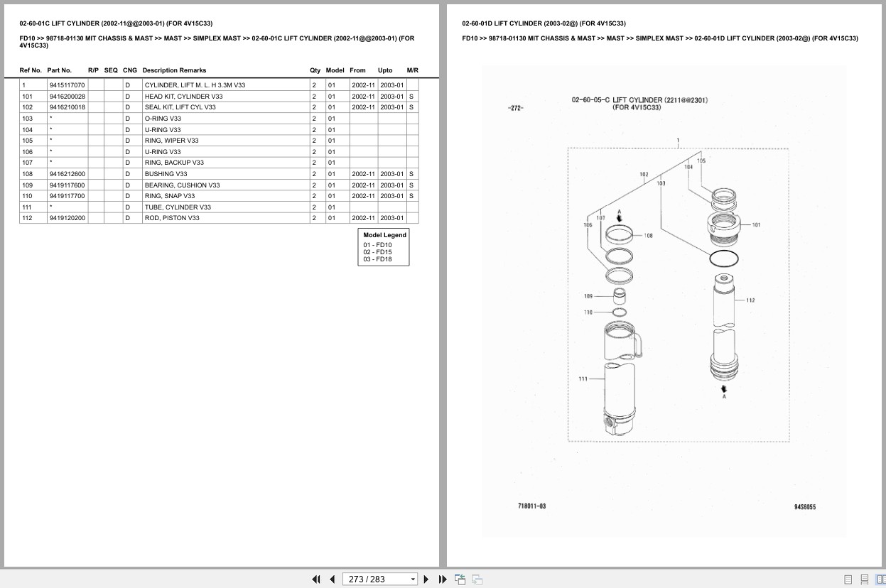
Task: Click callout 109 in the diagram
Action: click(588, 296)
